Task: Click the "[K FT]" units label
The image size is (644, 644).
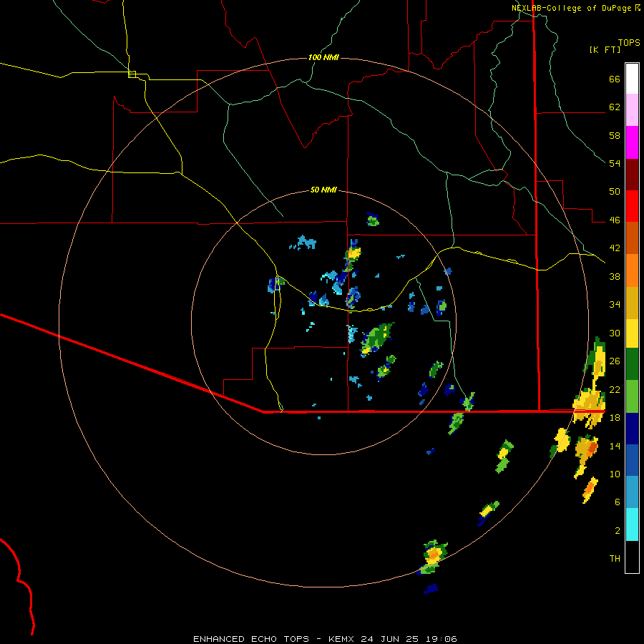Action: point(605,49)
